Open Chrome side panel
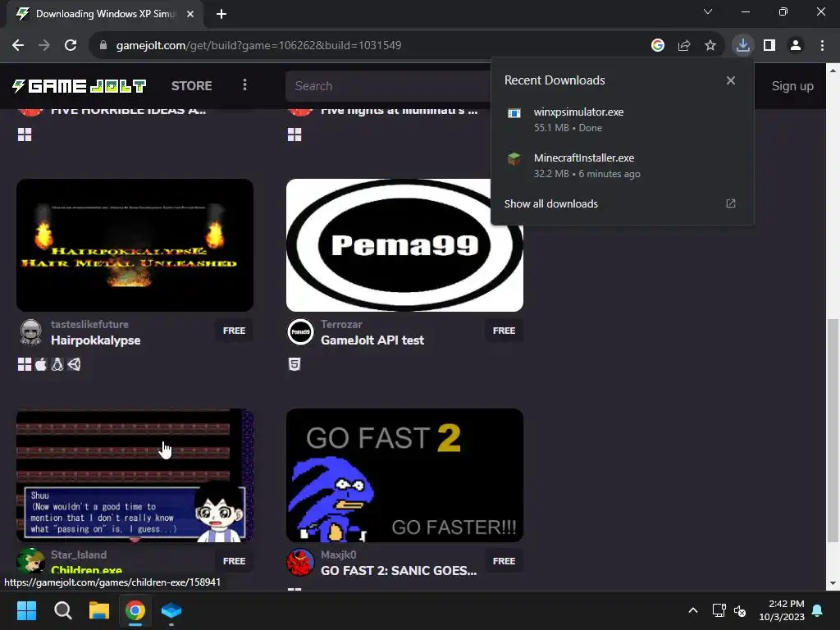 pyautogui.click(x=769, y=45)
